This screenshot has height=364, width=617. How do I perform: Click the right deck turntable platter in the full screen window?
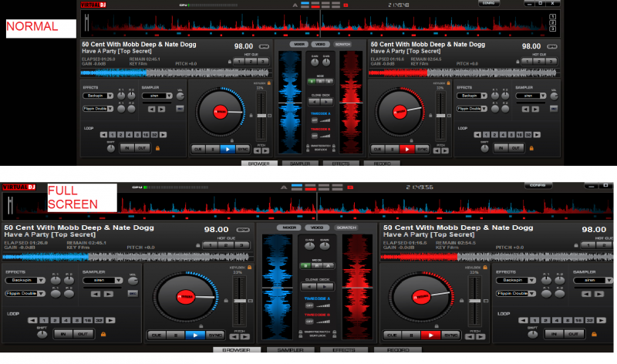[421, 297]
